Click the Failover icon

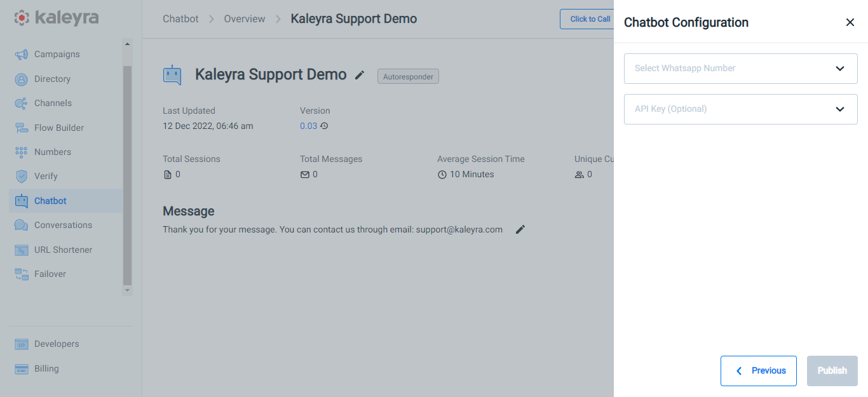(22, 274)
